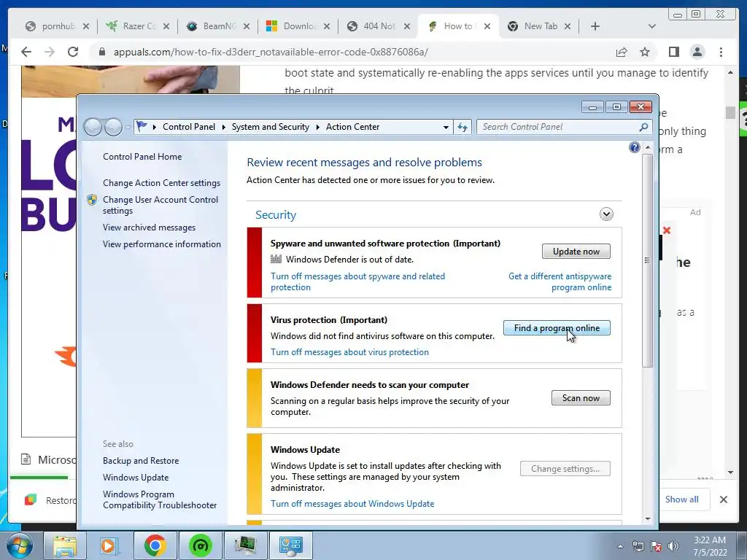Click the Chrome address bar URL
The image size is (747, 560).
click(271, 52)
